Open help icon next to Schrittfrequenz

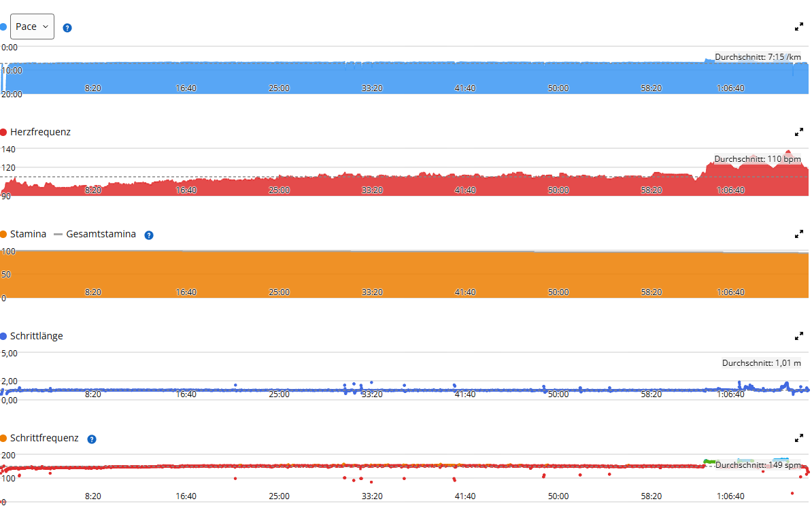[92, 439]
